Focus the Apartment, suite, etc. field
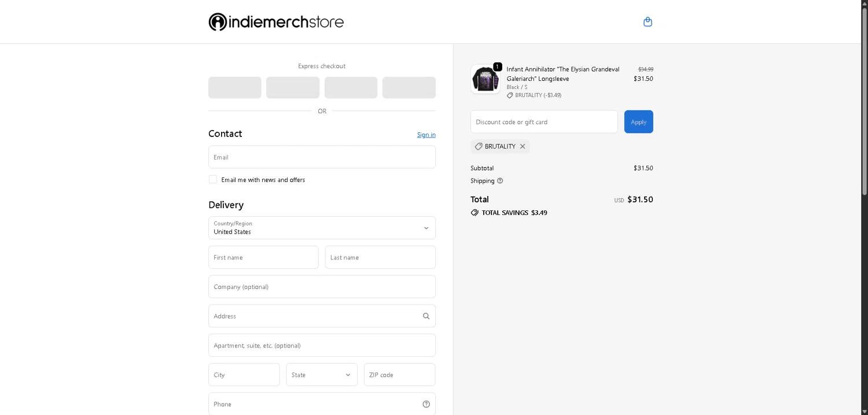 [322, 346]
